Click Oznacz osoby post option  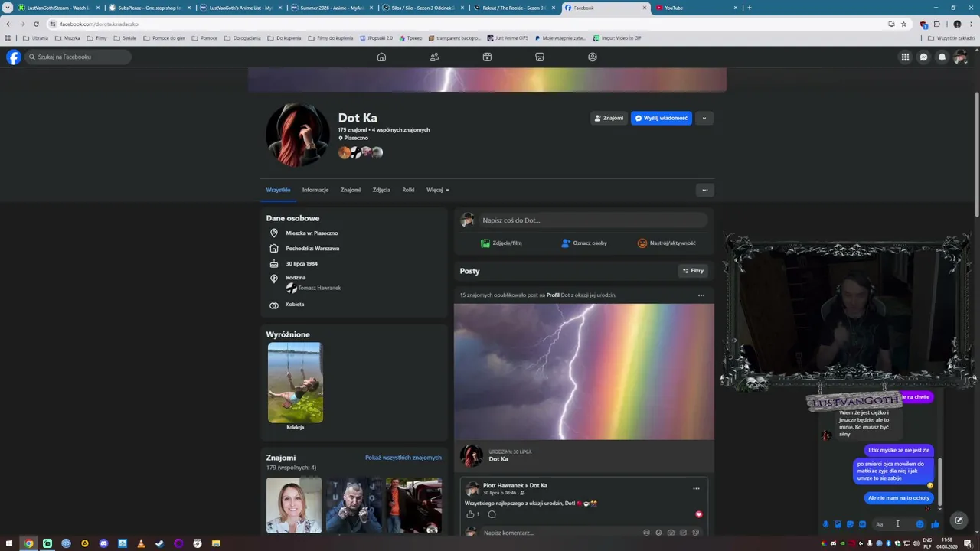tap(584, 243)
